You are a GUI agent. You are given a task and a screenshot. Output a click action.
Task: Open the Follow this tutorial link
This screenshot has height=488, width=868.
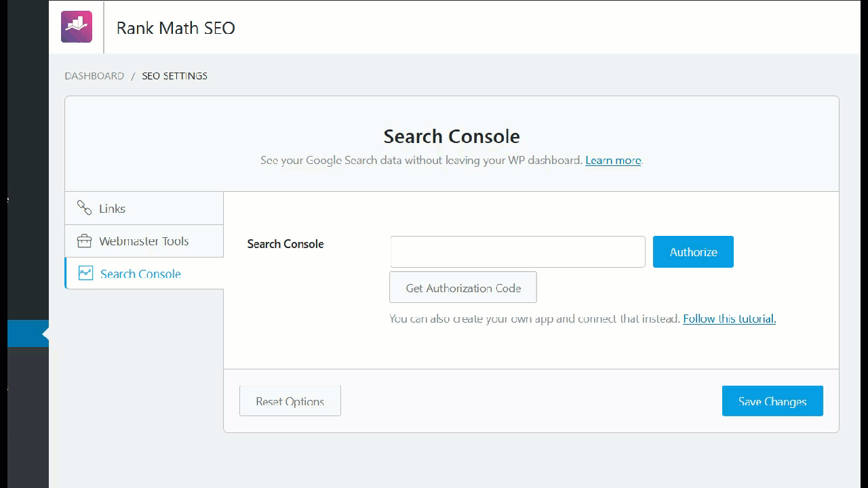point(729,319)
